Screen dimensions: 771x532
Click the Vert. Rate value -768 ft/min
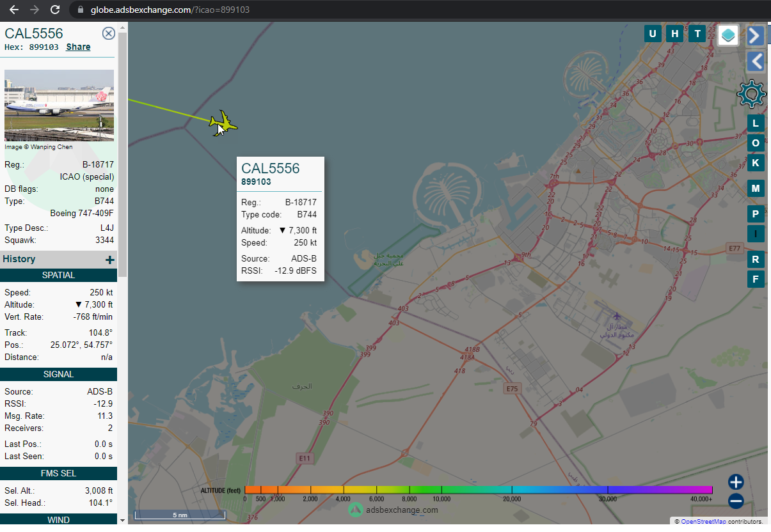tap(93, 317)
